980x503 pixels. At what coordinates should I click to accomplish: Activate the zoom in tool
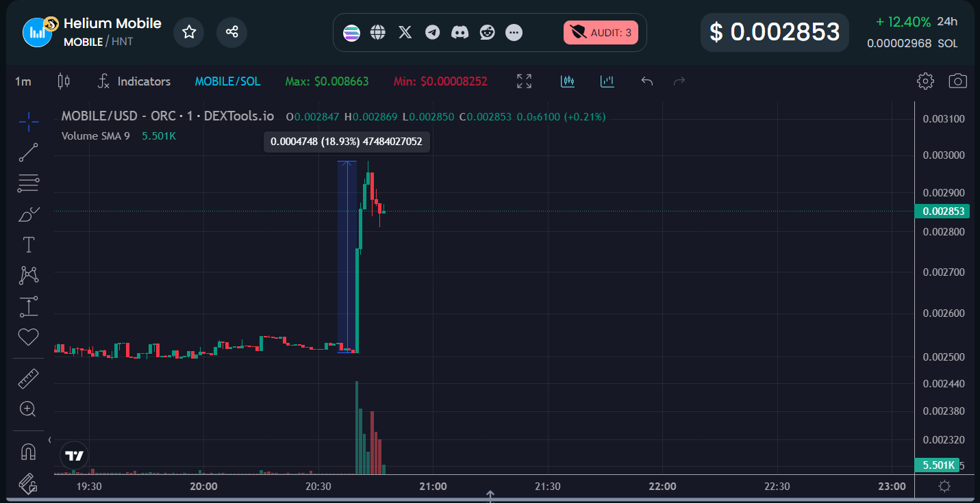coord(28,409)
